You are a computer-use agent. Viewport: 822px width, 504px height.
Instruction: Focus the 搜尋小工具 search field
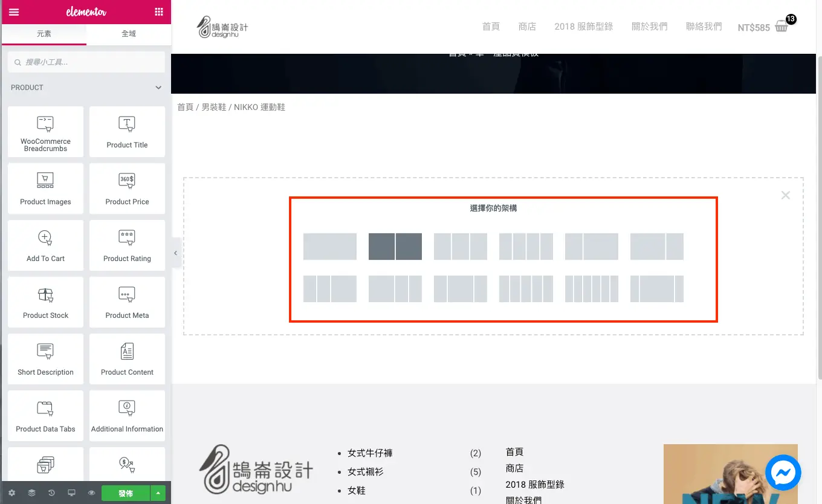coord(86,62)
